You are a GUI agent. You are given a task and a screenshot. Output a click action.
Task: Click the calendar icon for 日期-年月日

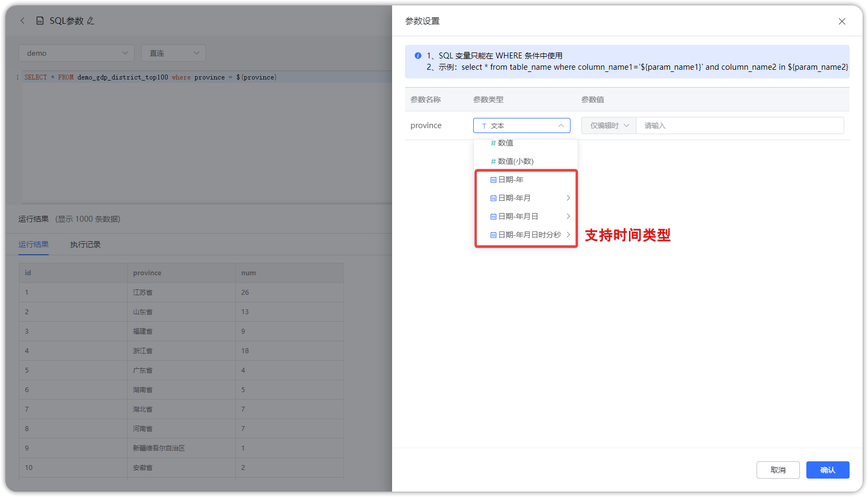[x=493, y=216]
